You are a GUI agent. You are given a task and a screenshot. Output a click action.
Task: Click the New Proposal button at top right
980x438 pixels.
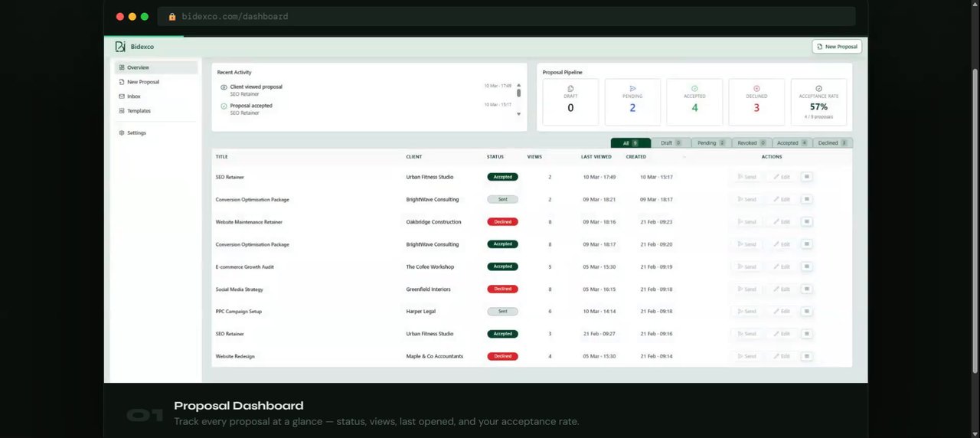click(837, 47)
